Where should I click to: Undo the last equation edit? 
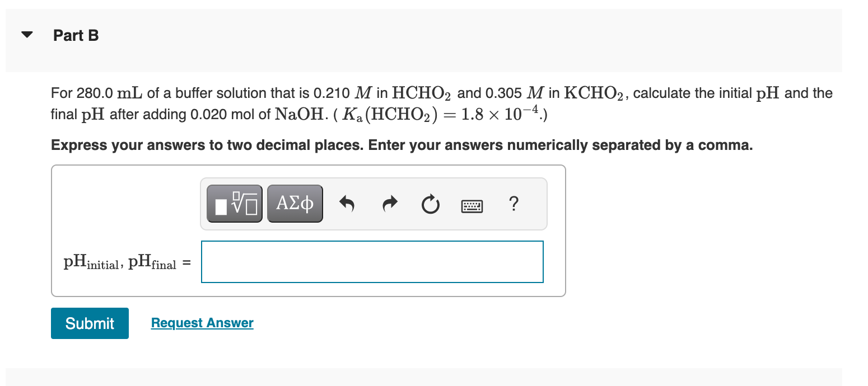(347, 203)
